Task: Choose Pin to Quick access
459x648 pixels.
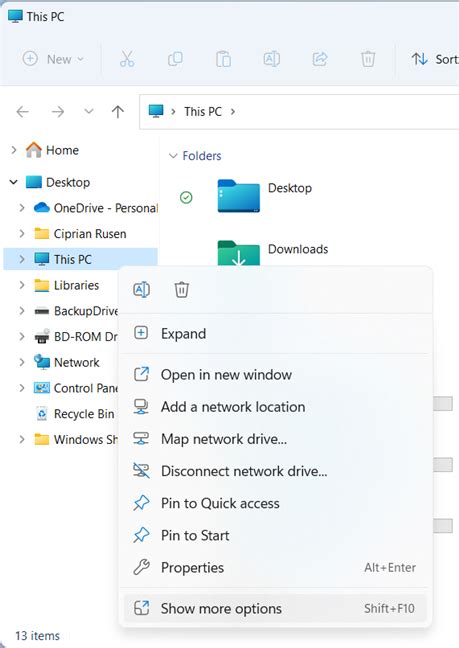Action: click(x=275, y=503)
